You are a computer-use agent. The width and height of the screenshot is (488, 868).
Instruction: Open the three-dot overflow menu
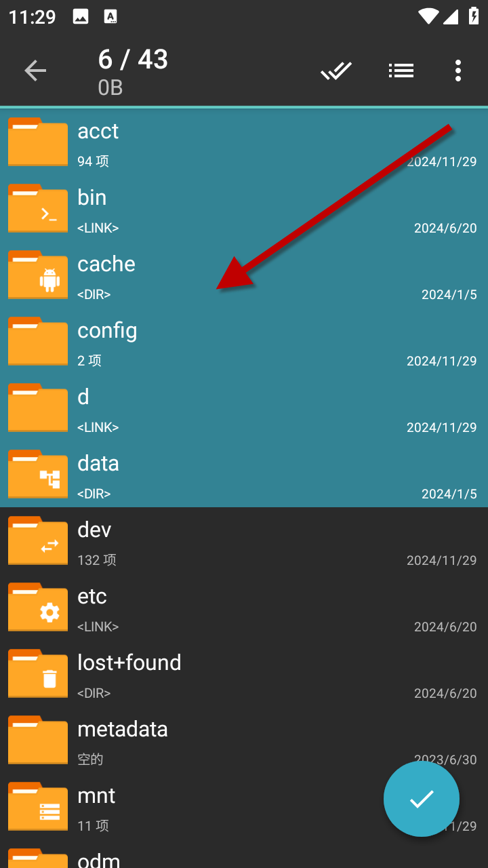[x=458, y=71]
